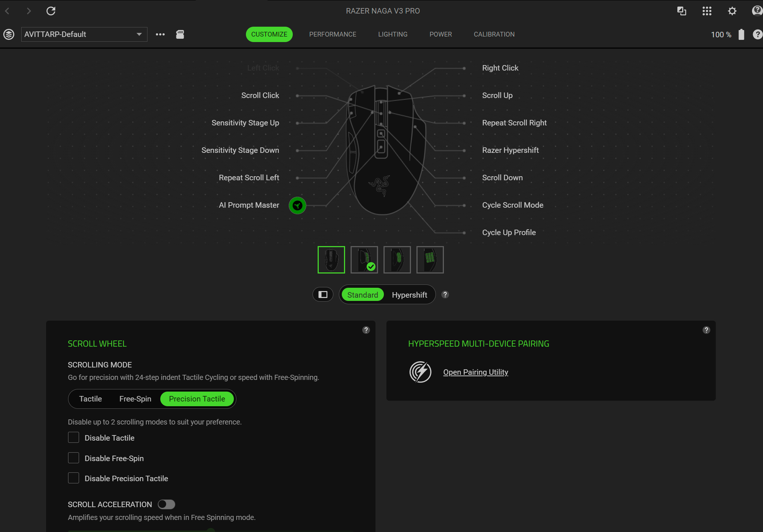Image resolution: width=763 pixels, height=532 pixels.
Task: Edit the Razer Hypershift assignment
Action: click(510, 150)
